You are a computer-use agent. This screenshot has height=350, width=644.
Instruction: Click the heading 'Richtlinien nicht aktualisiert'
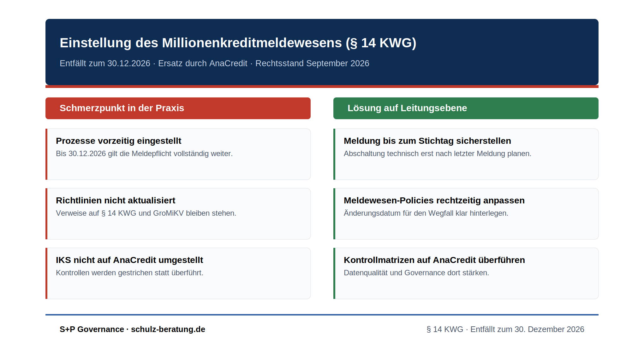click(x=116, y=201)
